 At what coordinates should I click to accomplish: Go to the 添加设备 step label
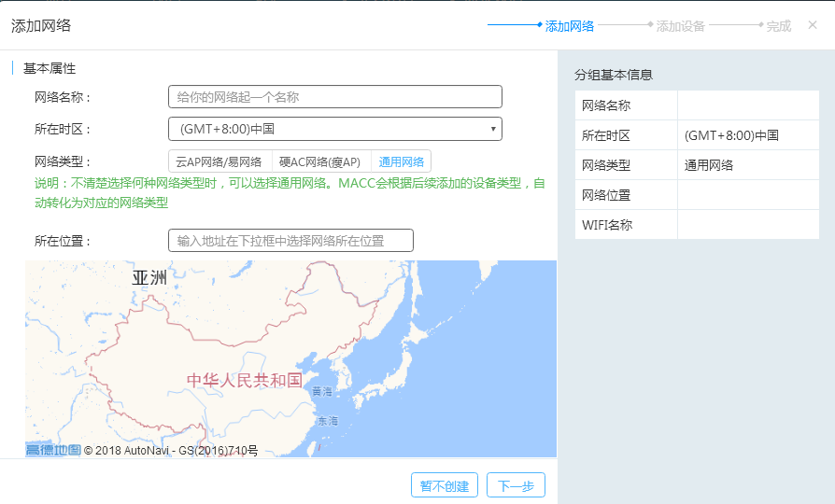tap(681, 26)
